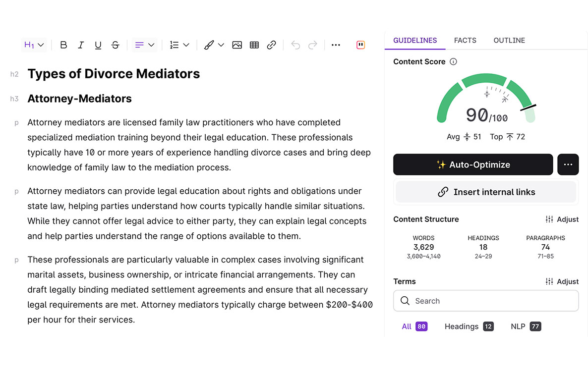Expand the highlight brush dropdown
Viewport: 588px width, 378px height.
[214, 45]
